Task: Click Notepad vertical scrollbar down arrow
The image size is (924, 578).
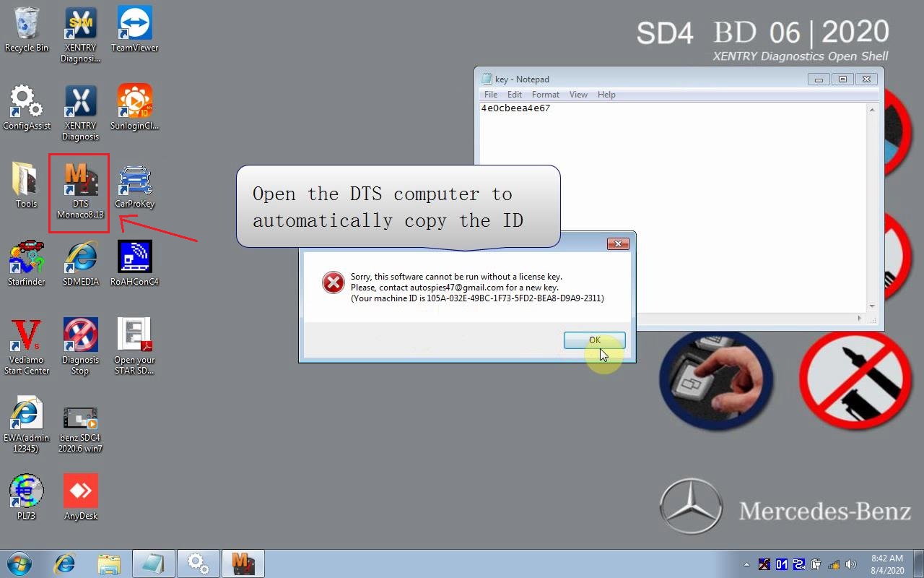Action: click(x=872, y=306)
